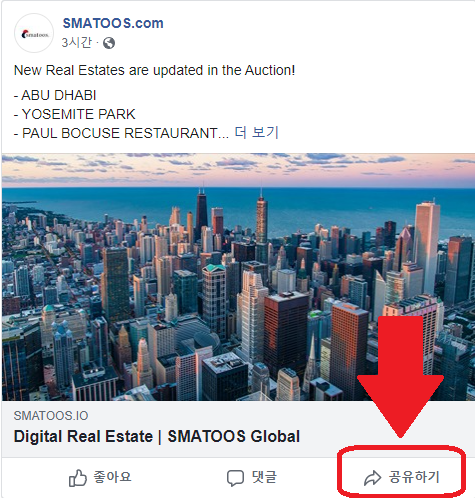475x498 pixels.
Task: Click the globe public-audience icon
Action: click(x=109, y=43)
